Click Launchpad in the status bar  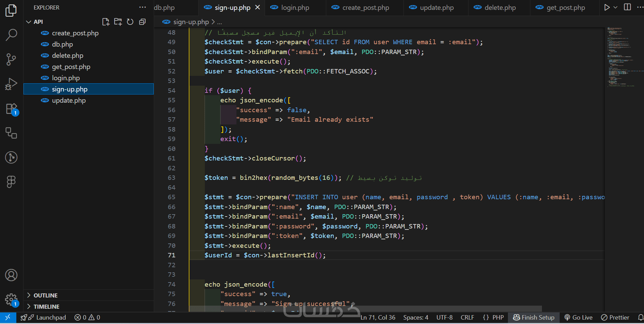click(43, 318)
